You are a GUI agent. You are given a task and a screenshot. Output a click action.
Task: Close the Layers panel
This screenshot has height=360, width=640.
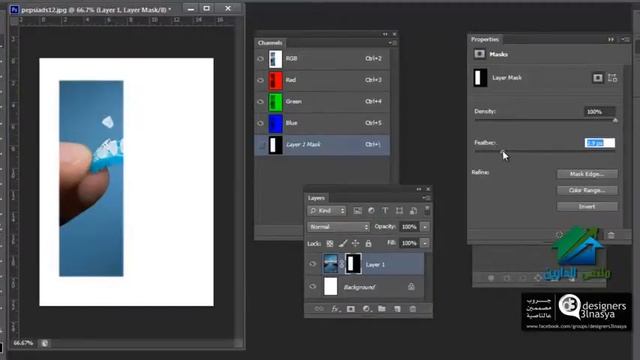point(428,189)
